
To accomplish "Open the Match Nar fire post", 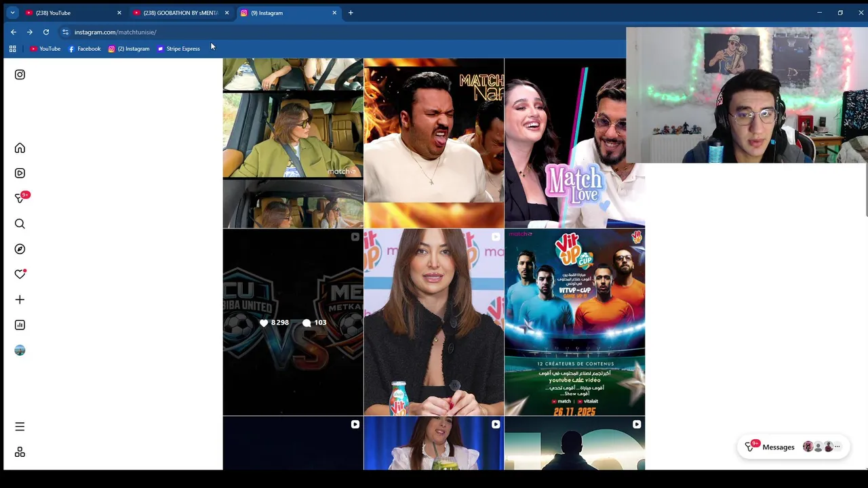I will pos(434,143).
